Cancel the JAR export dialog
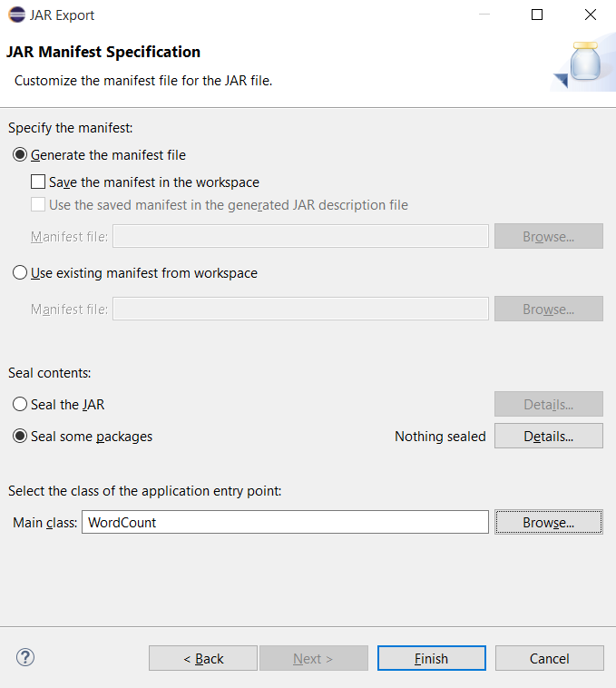The width and height of the screenshot is (616, 688). point(549,659)
